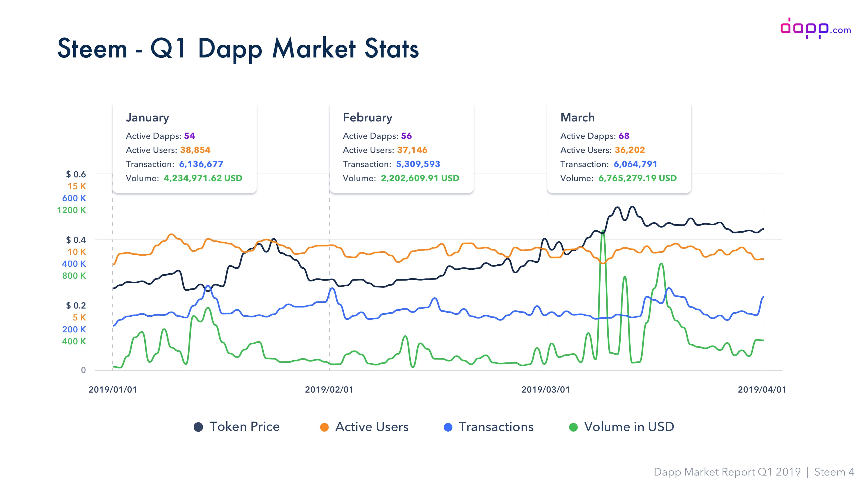This screenshot has height=488, width=868.
Task: Click the 2019/04/01 date axis label
Action: [x=762, y=390]
